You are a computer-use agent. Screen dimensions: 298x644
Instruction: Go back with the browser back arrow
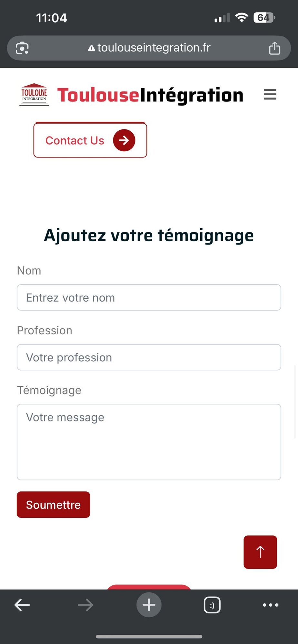(22, 605)
